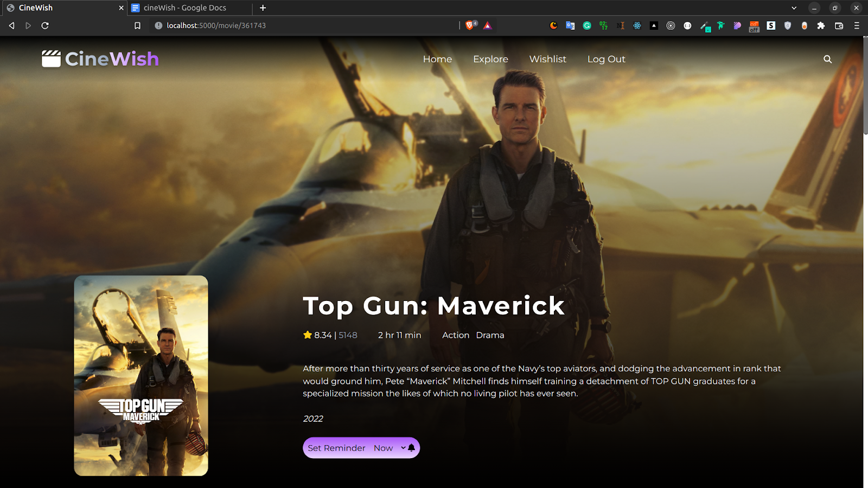Open Extensions puzzle piece menu

click(x=821, y=25)
